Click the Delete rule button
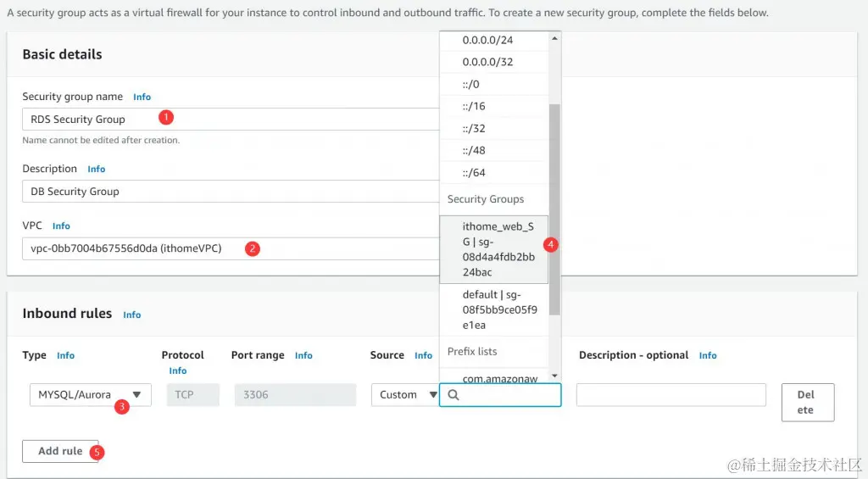Screen dimensions: 868x479 (808, 403)
